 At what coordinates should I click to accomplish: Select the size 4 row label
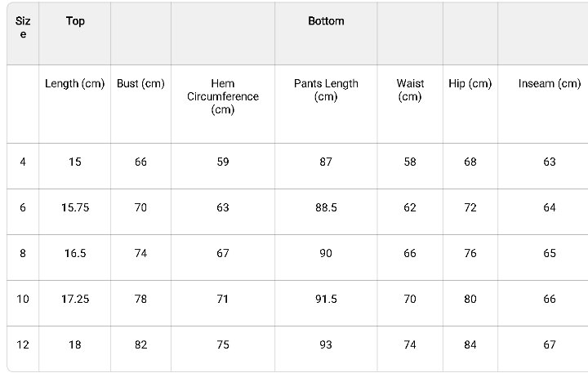pos(23,162)
